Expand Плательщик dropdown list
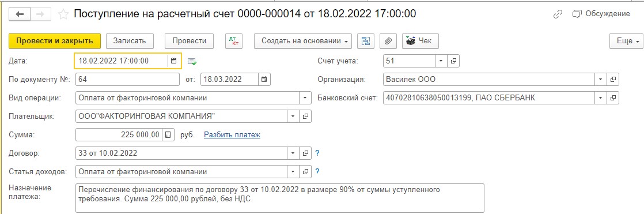 tap(293, 117)
